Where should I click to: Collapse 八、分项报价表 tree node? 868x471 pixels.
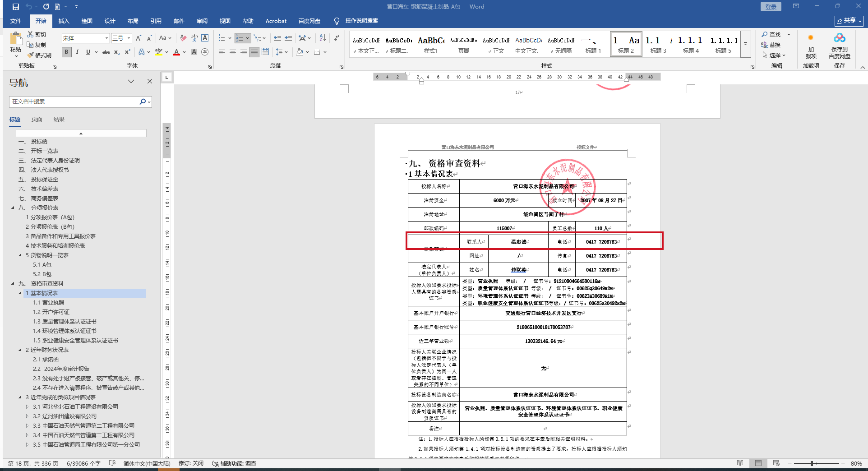pyautogui.click(x=13, y=208)
